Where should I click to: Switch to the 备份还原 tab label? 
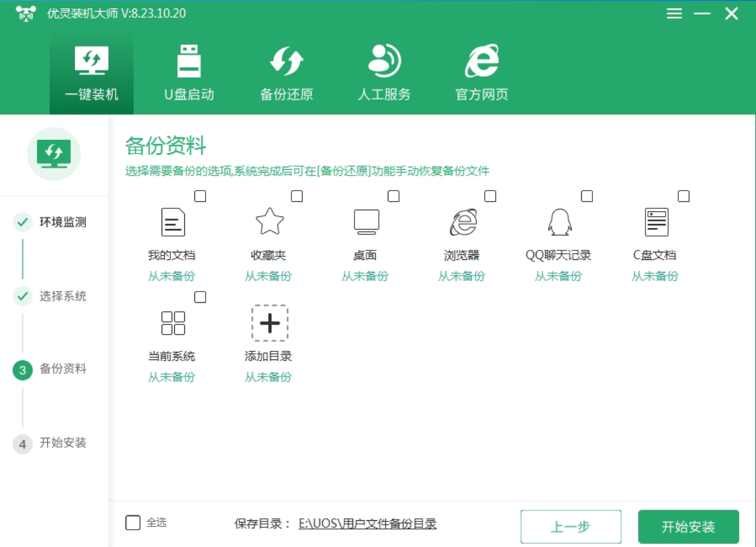287,95
